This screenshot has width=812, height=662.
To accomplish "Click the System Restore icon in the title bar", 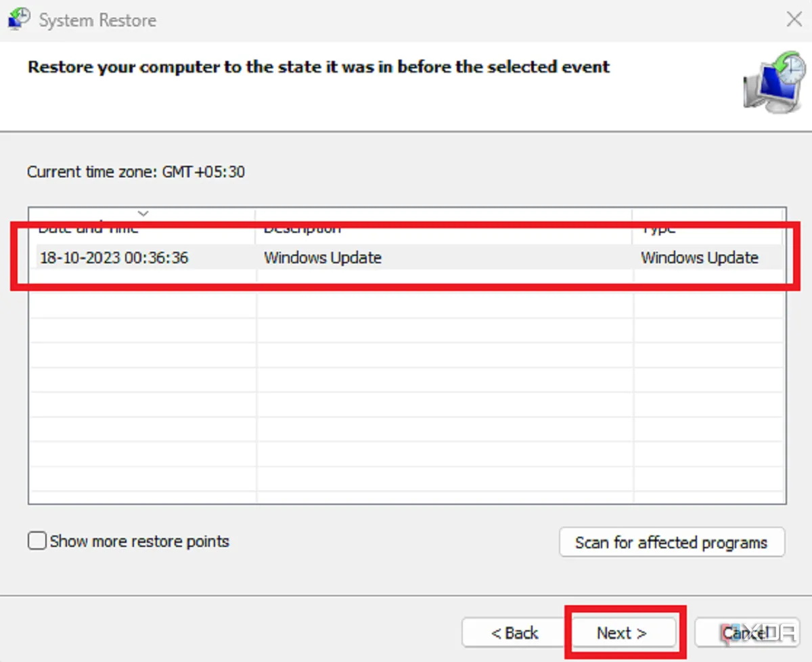I will tap(18, 18).
